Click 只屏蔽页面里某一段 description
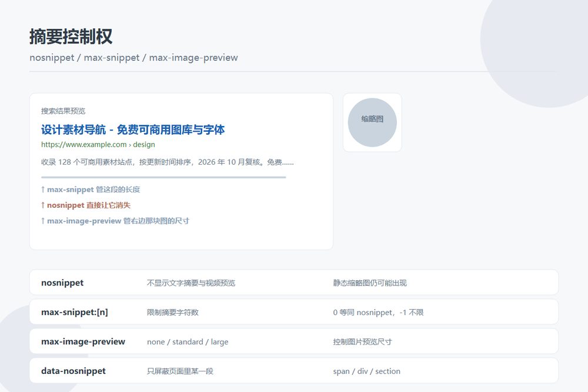 [x=180, y=371]
